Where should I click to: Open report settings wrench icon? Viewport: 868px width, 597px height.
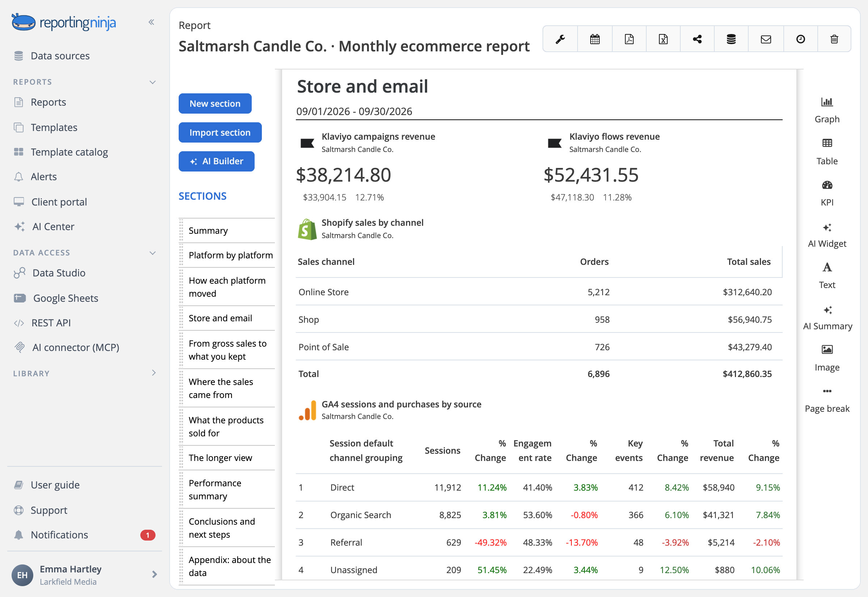pyautogui.click(x=560, y=39)
